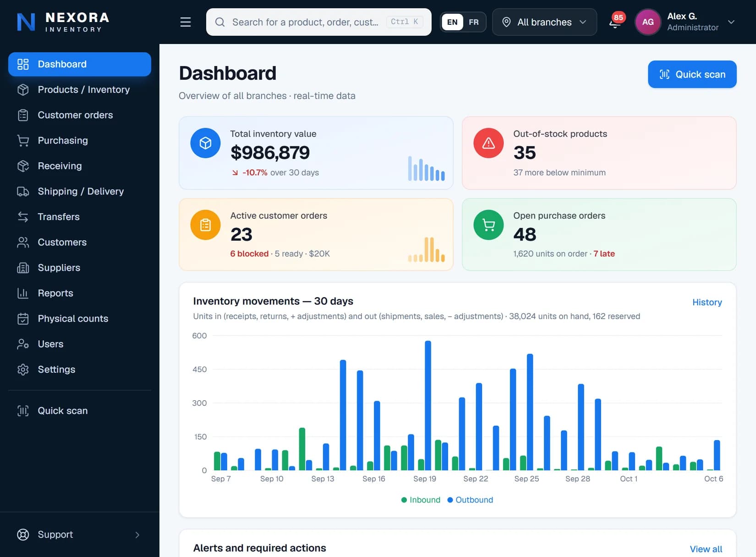Open the History link for inventory movements
The image size is (756, 557).
(707, 302)
